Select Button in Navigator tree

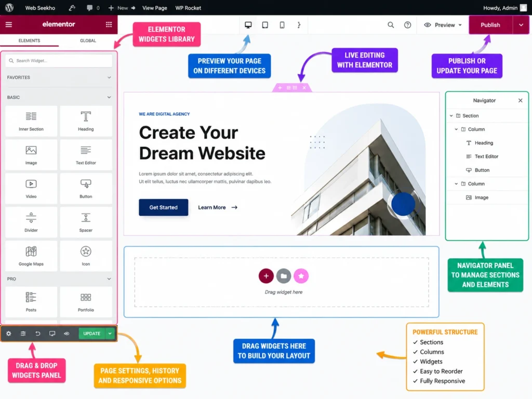pyautogui.click(x=482, y=170)
